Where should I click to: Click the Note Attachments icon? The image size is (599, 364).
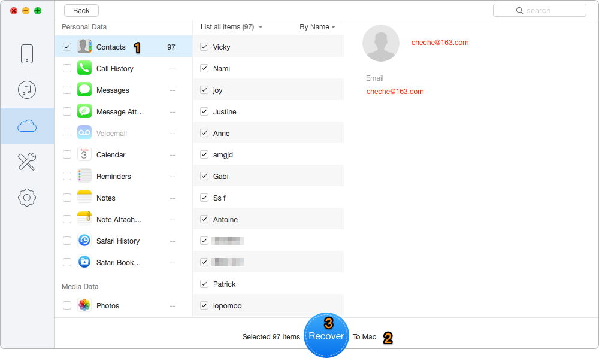click(x=84, y=219)
